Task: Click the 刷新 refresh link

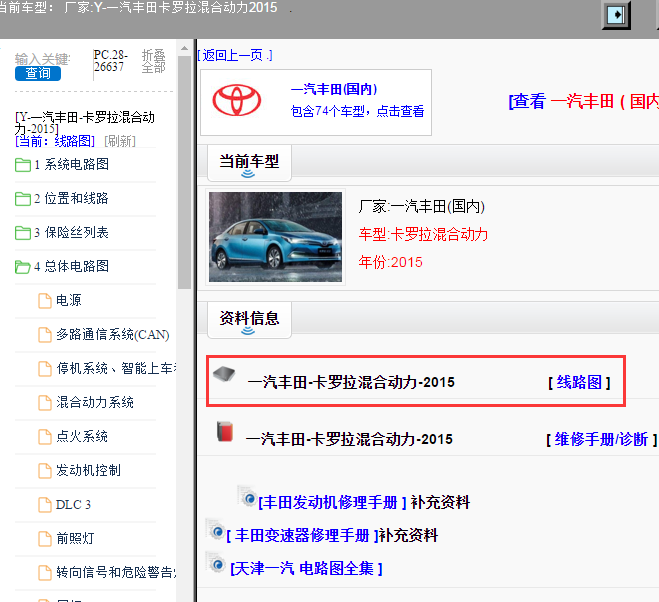Action: point(120,141)
